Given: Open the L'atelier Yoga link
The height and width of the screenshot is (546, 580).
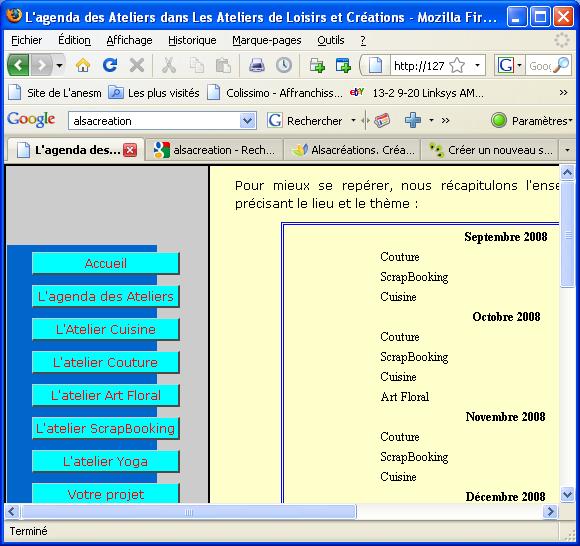Looking at the screenshot, I should pos(105,461).
